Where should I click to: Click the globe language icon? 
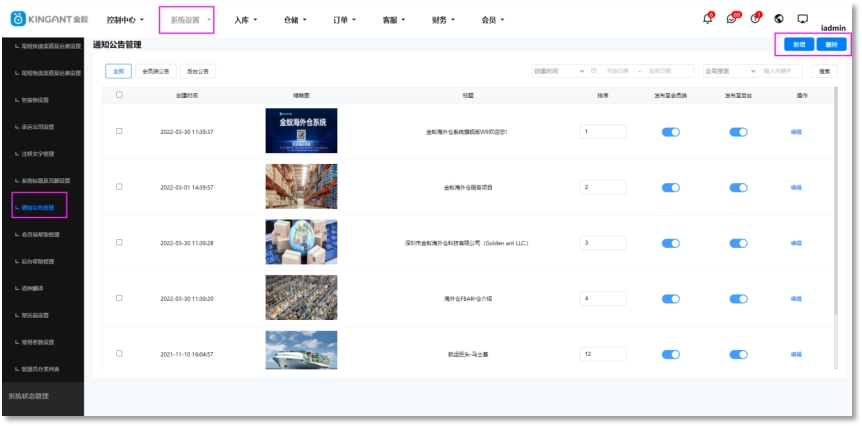point(779,19)
